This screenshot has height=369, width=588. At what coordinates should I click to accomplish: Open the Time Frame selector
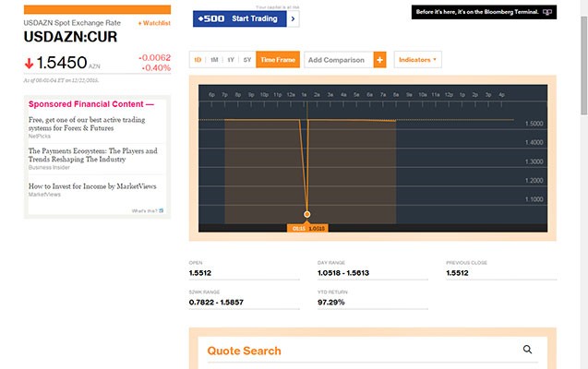point(277,60)
